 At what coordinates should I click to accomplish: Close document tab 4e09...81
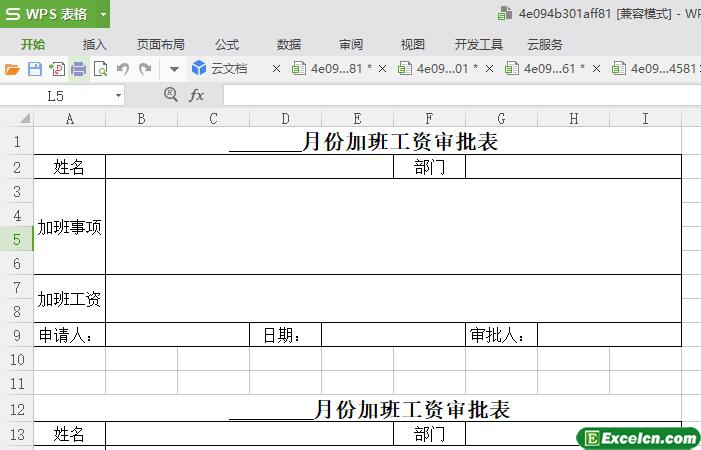click(382, 69)
